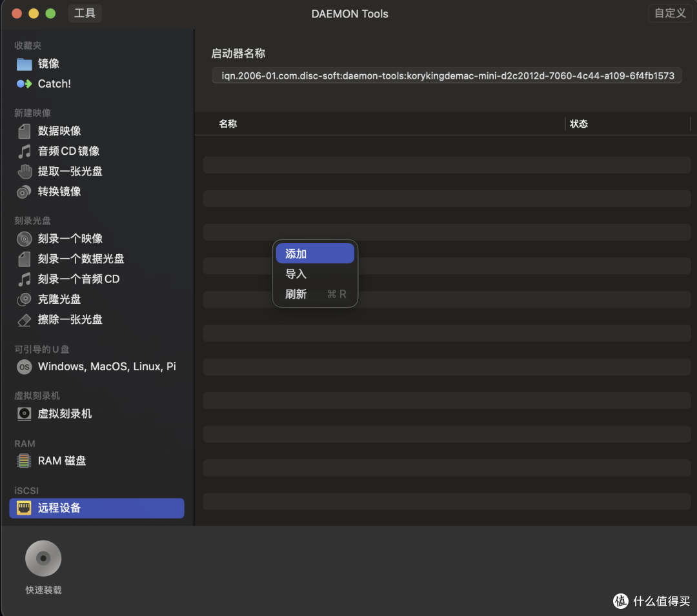Screen dimensions: 697x616
Task: Select the 数据映像 document icon
Action: point(24,131)
